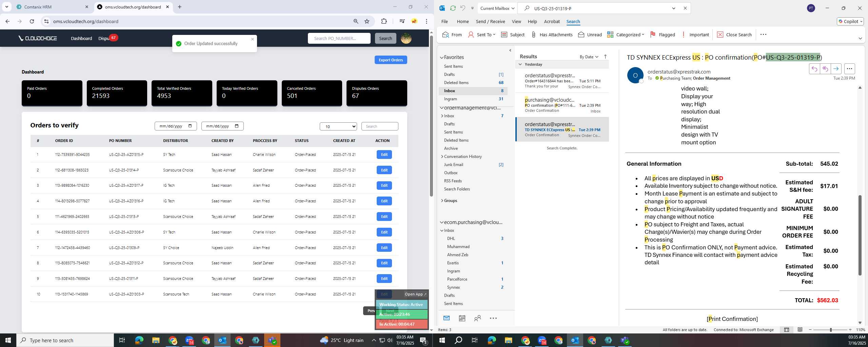Switch to the Home ribbon tab
This screenshot has width=868, height=347.
[463, 21]
